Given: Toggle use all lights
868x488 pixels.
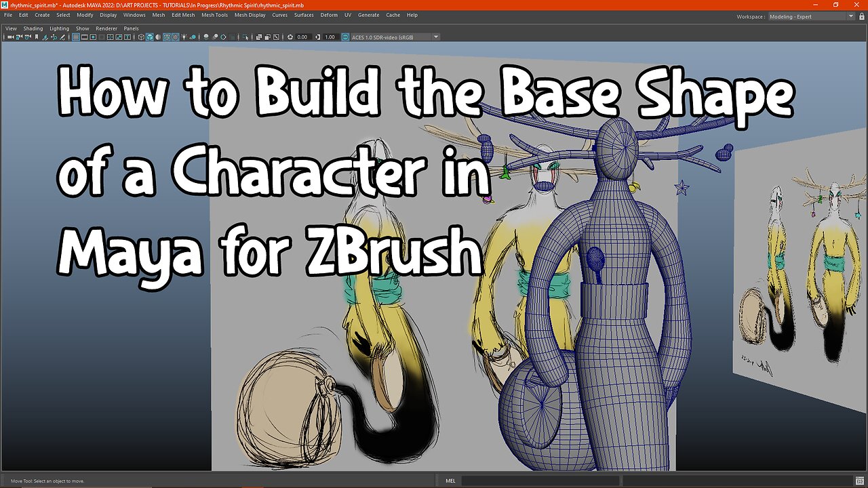Looking at the screenshot, I should [x=184, y=37].
